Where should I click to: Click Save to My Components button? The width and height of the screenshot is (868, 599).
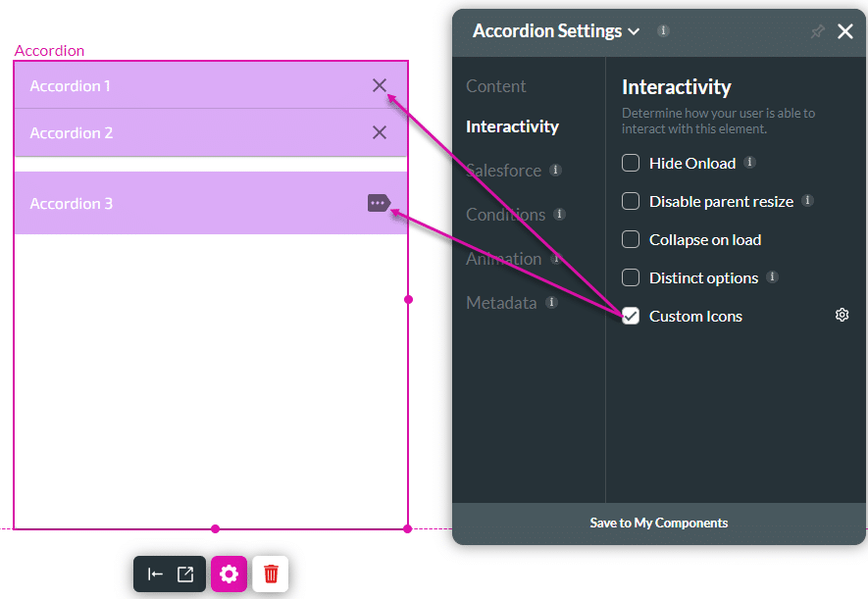pos(658,523)
